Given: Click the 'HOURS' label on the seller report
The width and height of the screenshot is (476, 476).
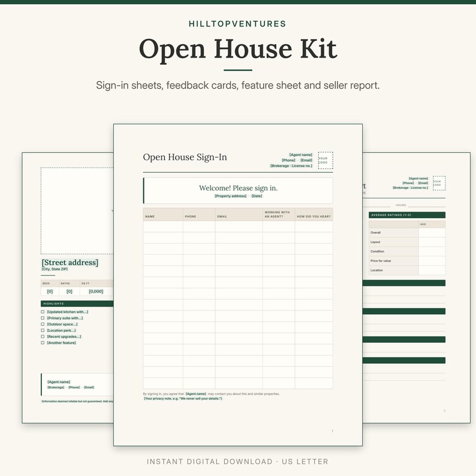Looking at the screenshot, I should tap(400, 205).
